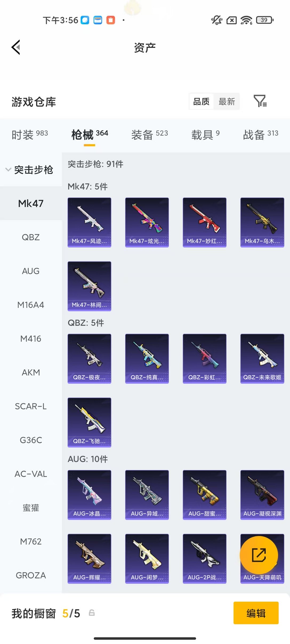This screenshot has width=290, height=644.
Task: Switch sorting to 最新
Action: [x=227, y=101]
